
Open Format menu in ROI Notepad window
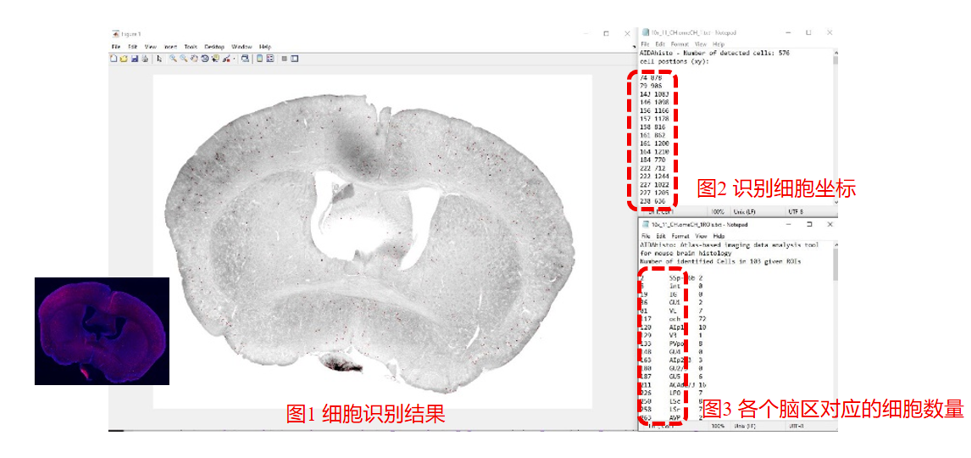(x=681, y=236)
